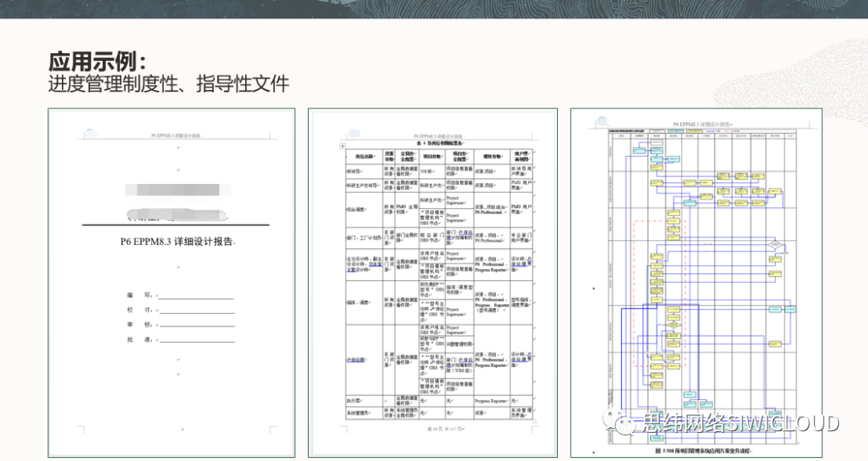
Task: Click the "系统管理员" row label in table
Action: [358, 413]
